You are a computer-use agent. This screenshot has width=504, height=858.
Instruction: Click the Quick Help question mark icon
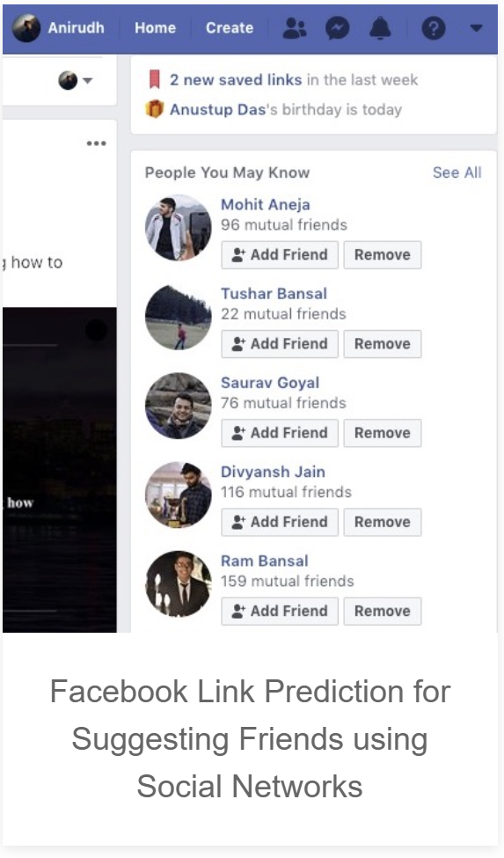434,28
